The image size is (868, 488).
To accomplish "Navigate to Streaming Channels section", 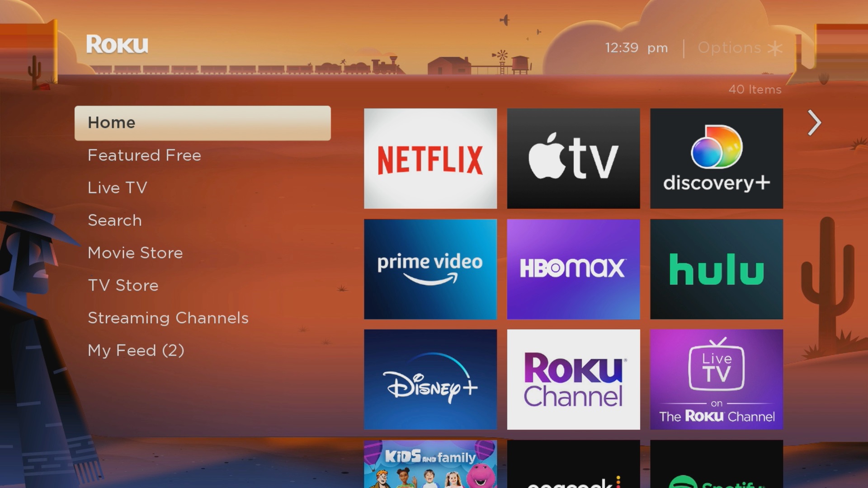I will 168,318.
